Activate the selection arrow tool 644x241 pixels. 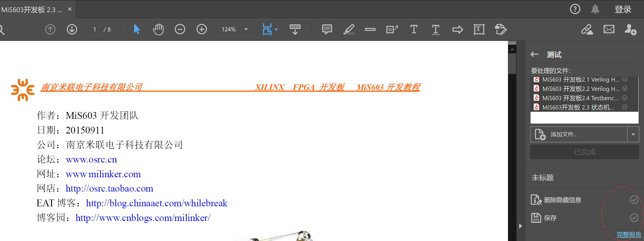[x=137, y=29]
